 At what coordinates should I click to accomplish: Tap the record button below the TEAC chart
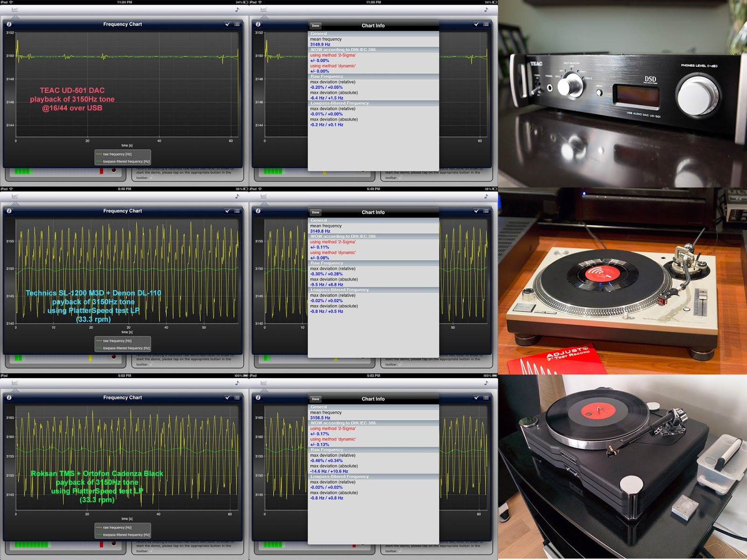113,170
